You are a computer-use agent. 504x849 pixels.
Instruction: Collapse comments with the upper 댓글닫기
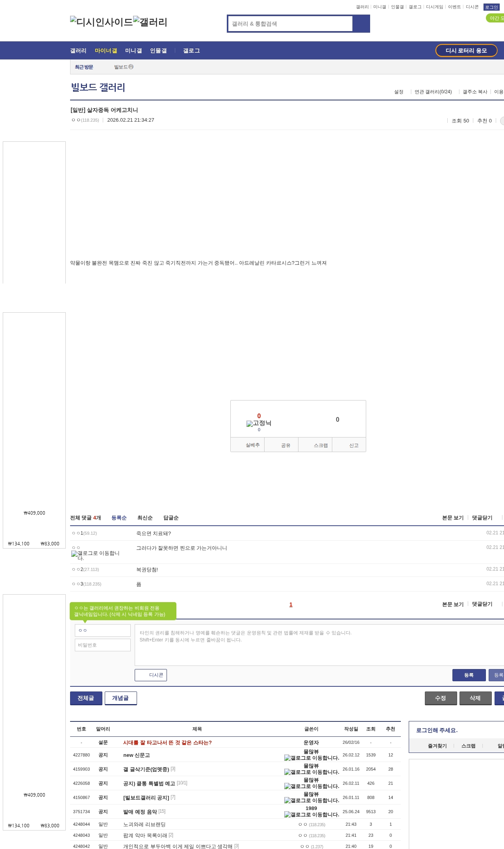pyautogui.click(x=482, y=518)
